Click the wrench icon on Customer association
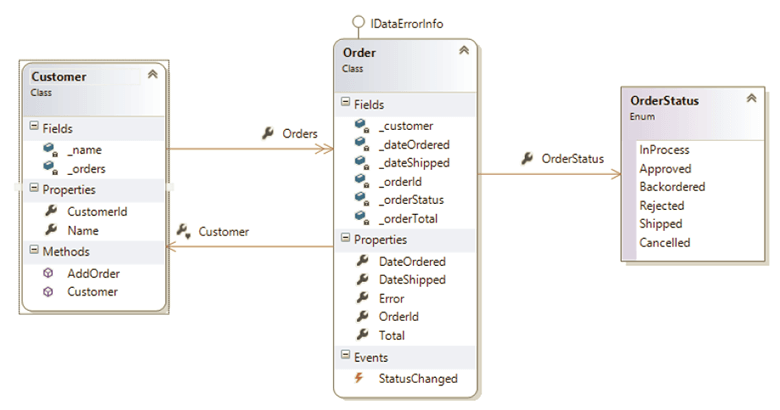780x410 pixels. (184, 231)
